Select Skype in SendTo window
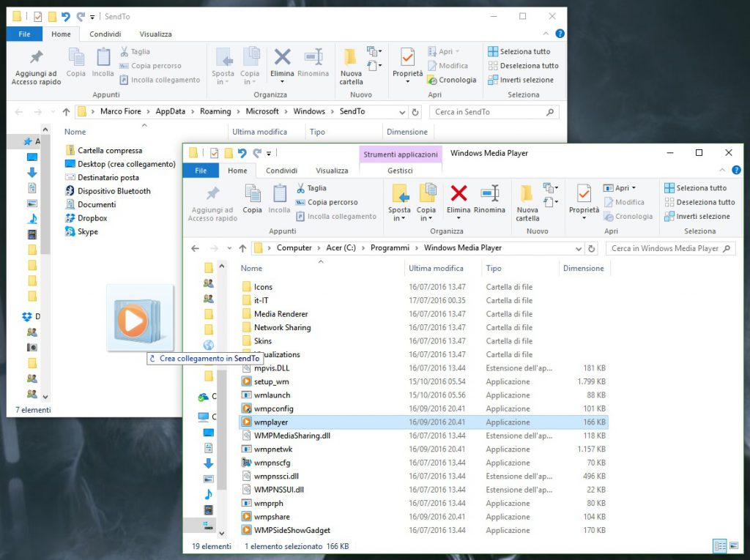This screenshot has width=750, height=560. point(81,231)
